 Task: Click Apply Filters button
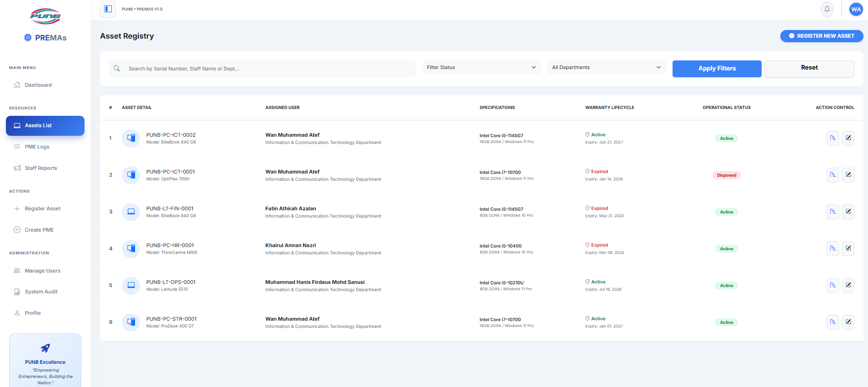pos(717,69)
